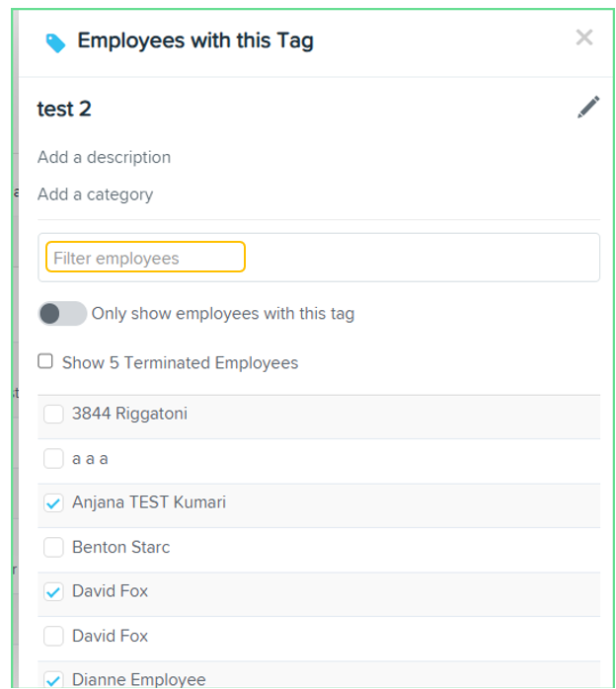The height and width of the screenshot is (689, 616).
Task: Click the blue tag icon in header
Action: click(56, 42)
